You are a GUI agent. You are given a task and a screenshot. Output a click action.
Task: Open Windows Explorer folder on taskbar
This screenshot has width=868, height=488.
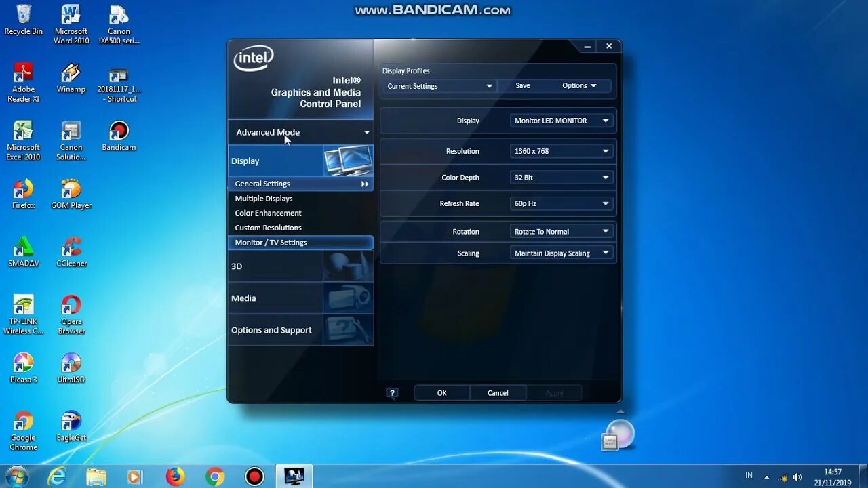coord(96,477)
